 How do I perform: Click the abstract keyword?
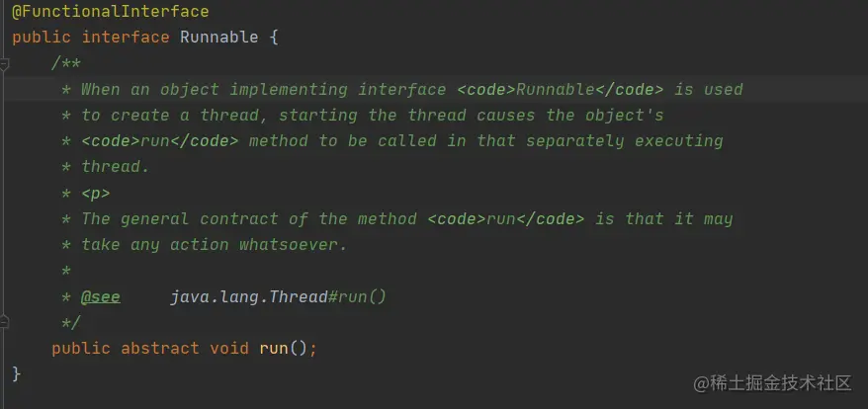point(160,348)
